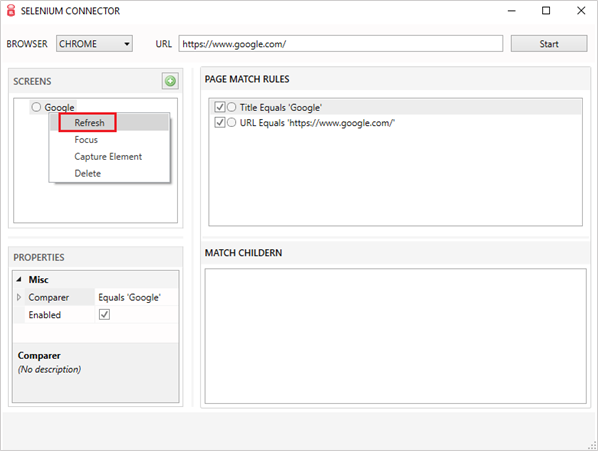Viewport: 598px width, 451px height.
Task: Select the Comparer property label
Action: [48, 297]
